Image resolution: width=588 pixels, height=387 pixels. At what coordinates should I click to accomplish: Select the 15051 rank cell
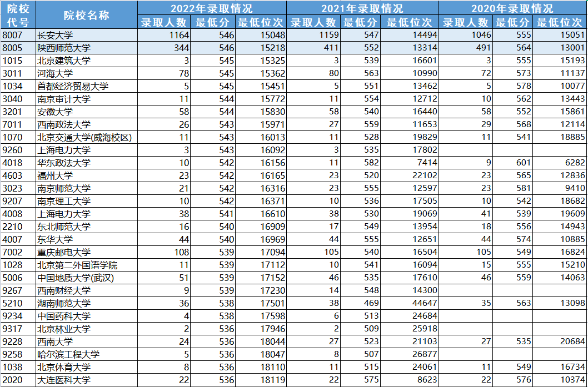(560, 36)
